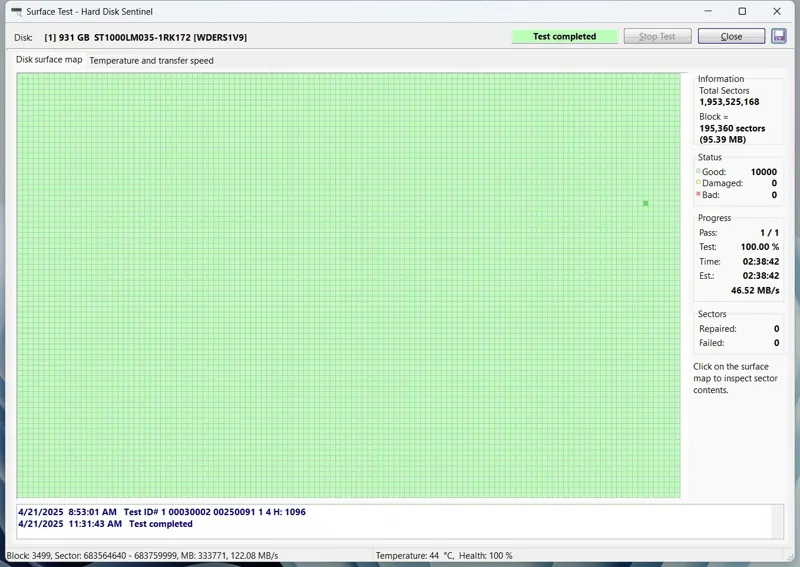
Task: Click the Hard Disk Sentinel title bar icon
Action: click(x=14, y=11)
